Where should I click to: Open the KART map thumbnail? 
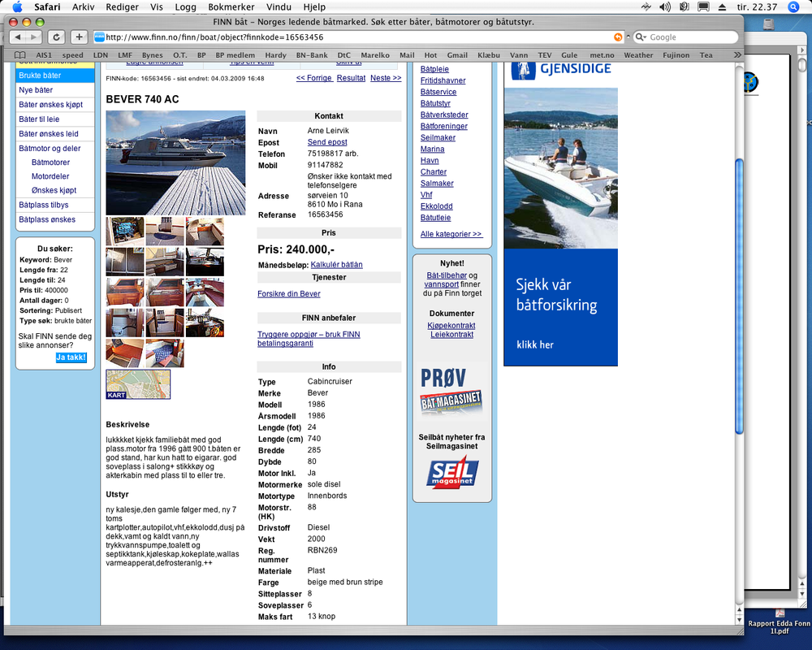coord(138,384)
